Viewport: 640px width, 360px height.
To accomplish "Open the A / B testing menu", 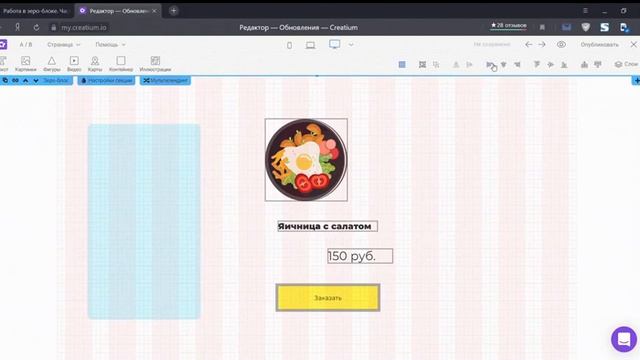I will click(x=26, y=44).
